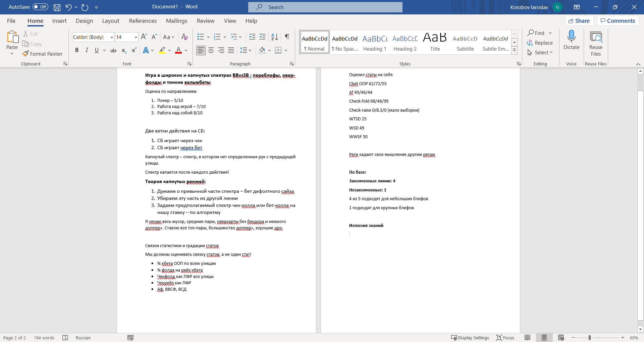The width and height of the screenshot is (644, 342).
Task: Open the font size dropdown
Action: click(136, 37)
